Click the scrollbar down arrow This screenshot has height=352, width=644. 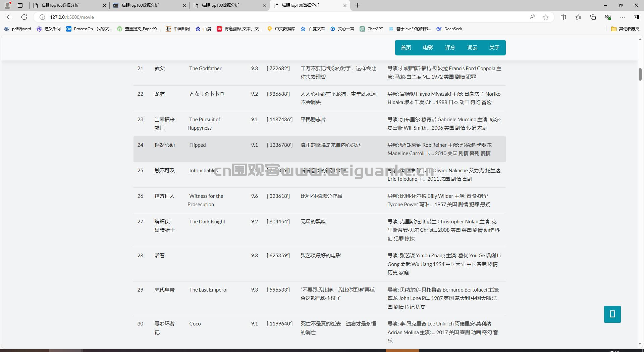tap(640, 344)
